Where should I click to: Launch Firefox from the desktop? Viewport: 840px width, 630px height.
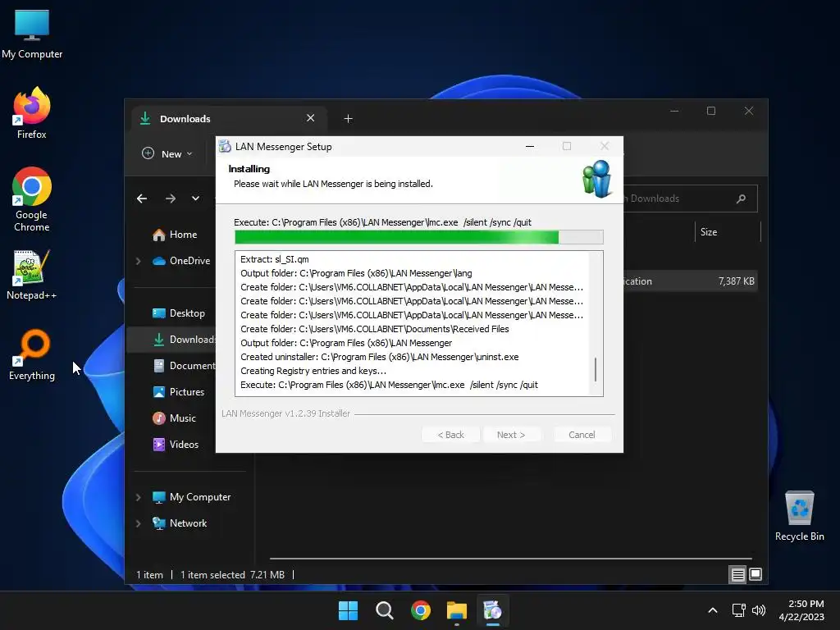pos(32,113)
